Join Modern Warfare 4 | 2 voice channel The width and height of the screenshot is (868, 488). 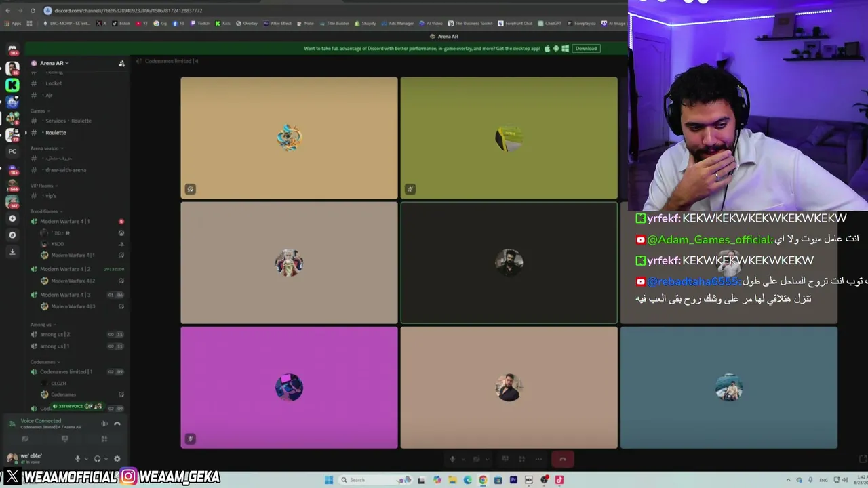[x=78, y=269]
